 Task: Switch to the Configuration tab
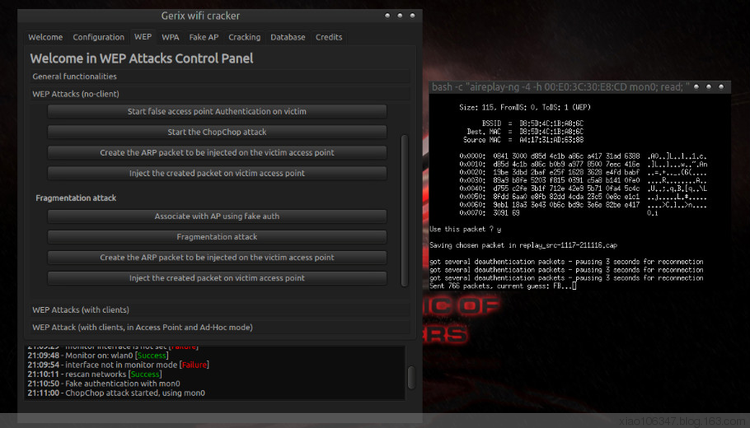pos(99,37)
